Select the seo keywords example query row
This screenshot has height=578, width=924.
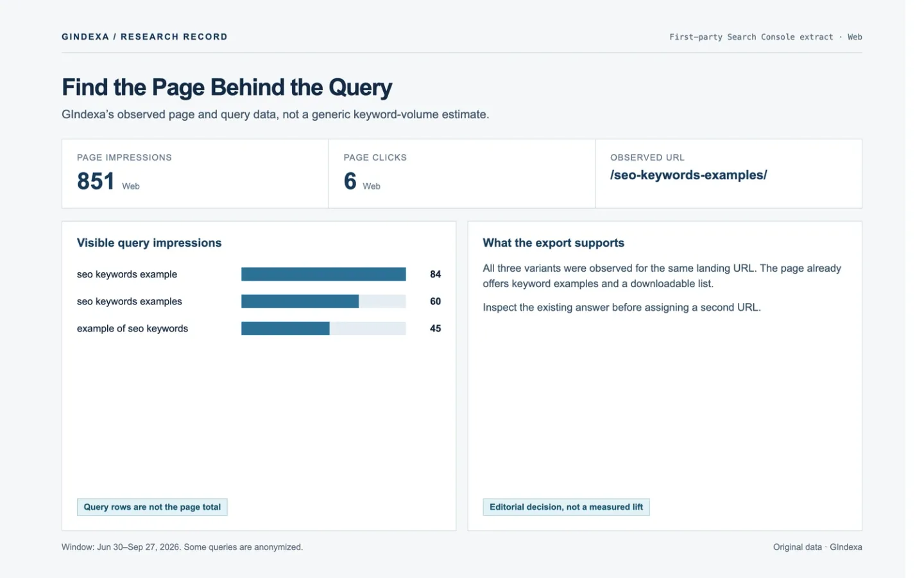click(259, 274)
